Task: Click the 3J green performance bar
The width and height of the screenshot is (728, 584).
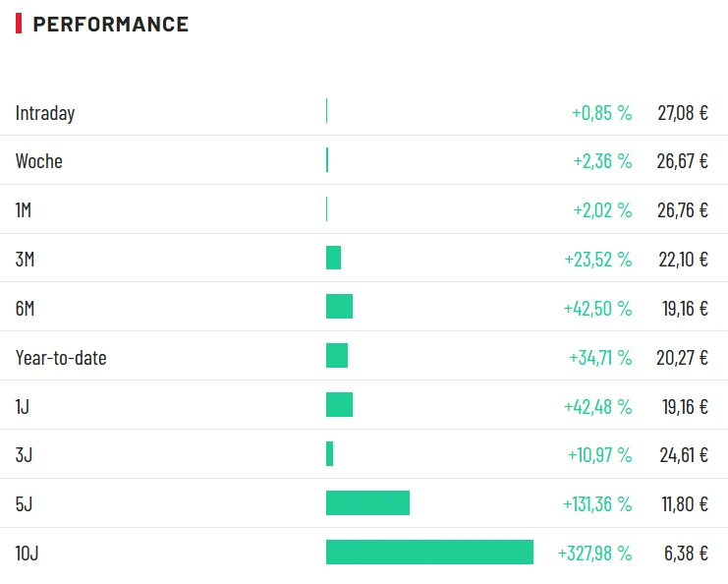Action: (330, 454)
